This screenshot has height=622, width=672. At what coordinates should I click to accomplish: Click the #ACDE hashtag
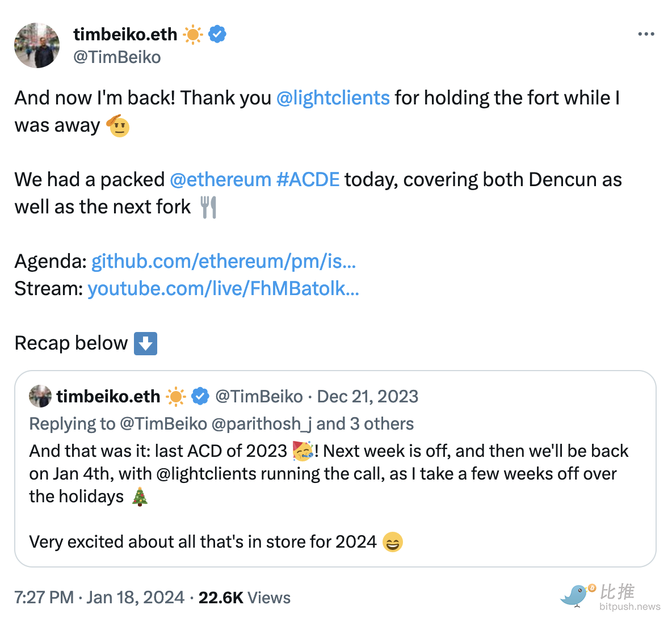[x=308, y=180]
